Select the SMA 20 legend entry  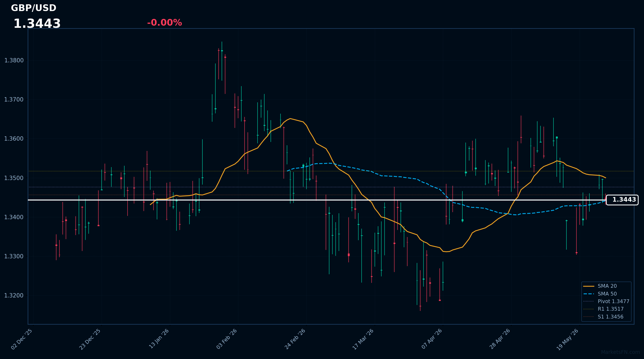[x=607, y=286]
